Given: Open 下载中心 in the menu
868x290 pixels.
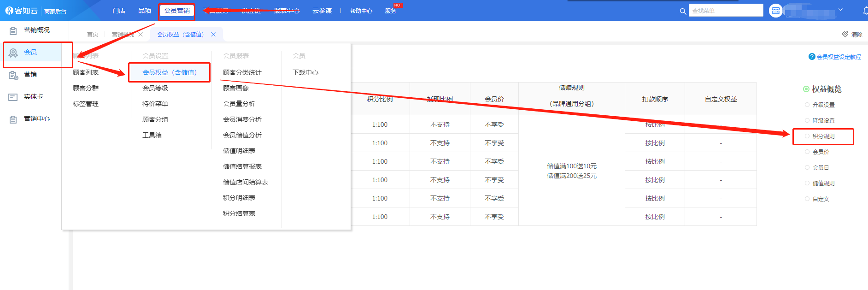Looking at the screenshot, I should click(305, 72).
